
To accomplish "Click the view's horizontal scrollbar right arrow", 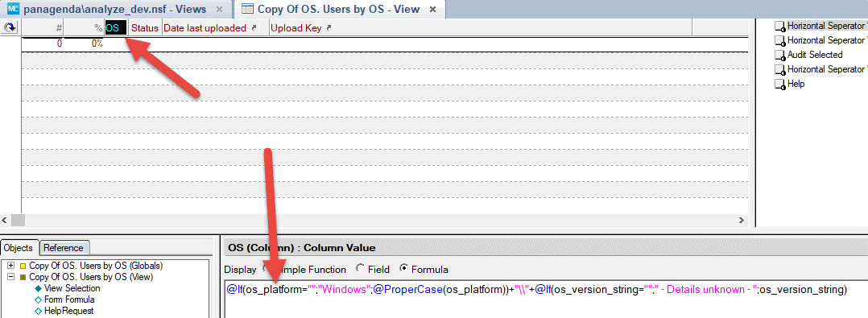I will [742, 220].
